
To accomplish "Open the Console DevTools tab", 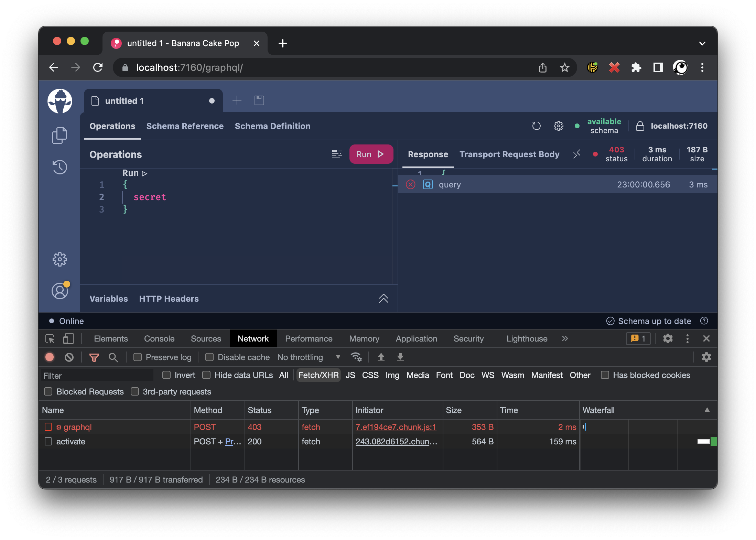I will click(159, 339).
